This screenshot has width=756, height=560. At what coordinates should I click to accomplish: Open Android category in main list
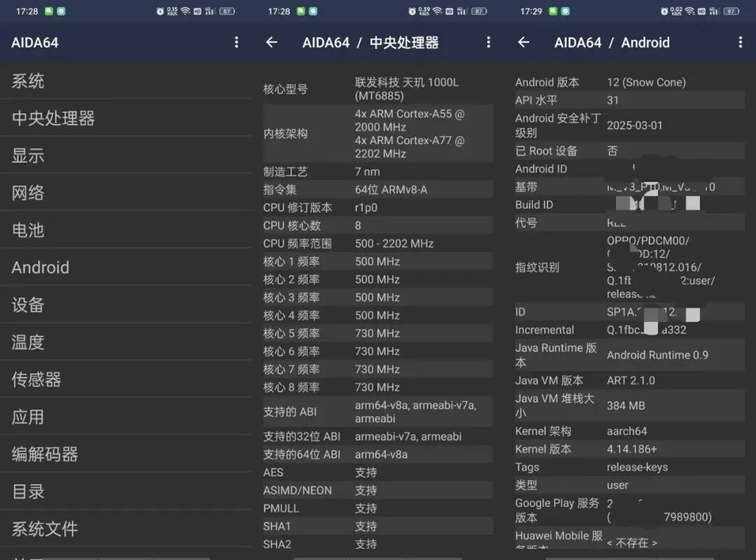coord(126,267)
